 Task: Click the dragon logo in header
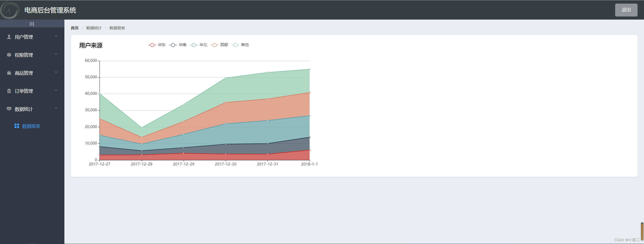point(10,10)
